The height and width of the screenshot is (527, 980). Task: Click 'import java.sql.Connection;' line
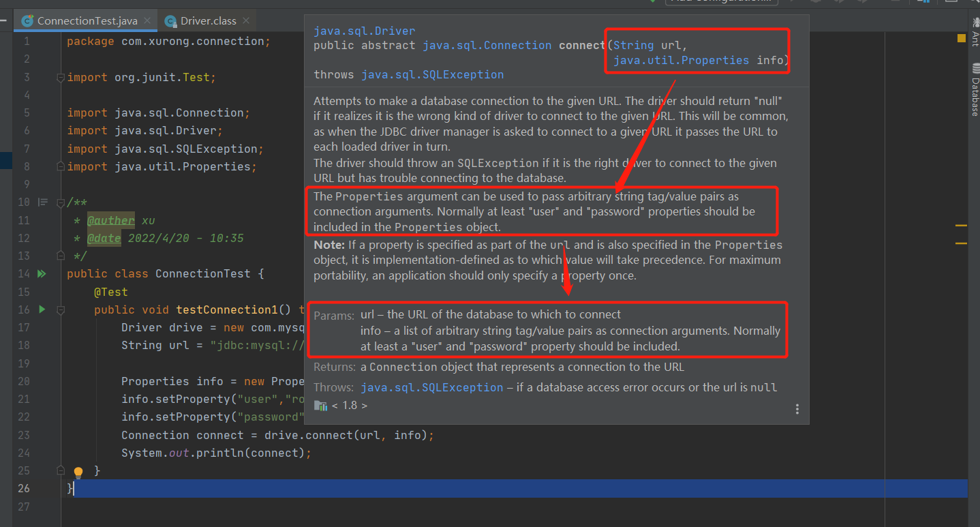[158, 113]
